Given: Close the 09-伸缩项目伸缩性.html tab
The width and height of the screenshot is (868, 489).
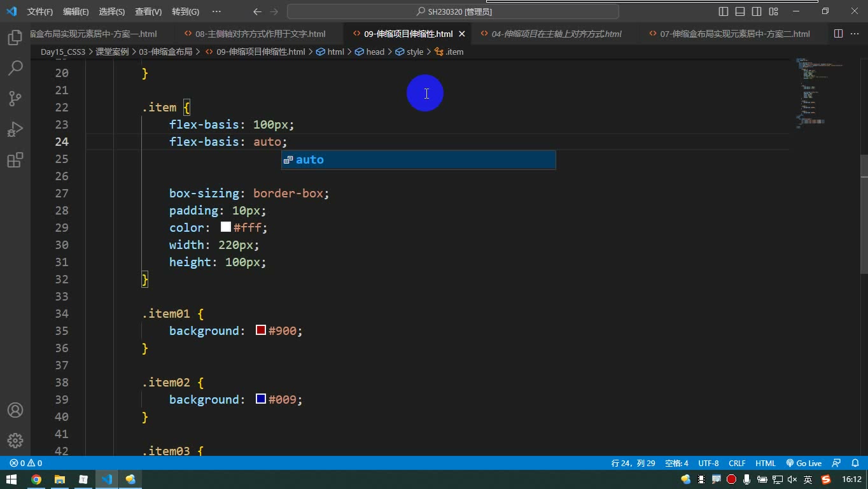Looking at the screenshot, I should pyautogui.click(x=462, y=34).
